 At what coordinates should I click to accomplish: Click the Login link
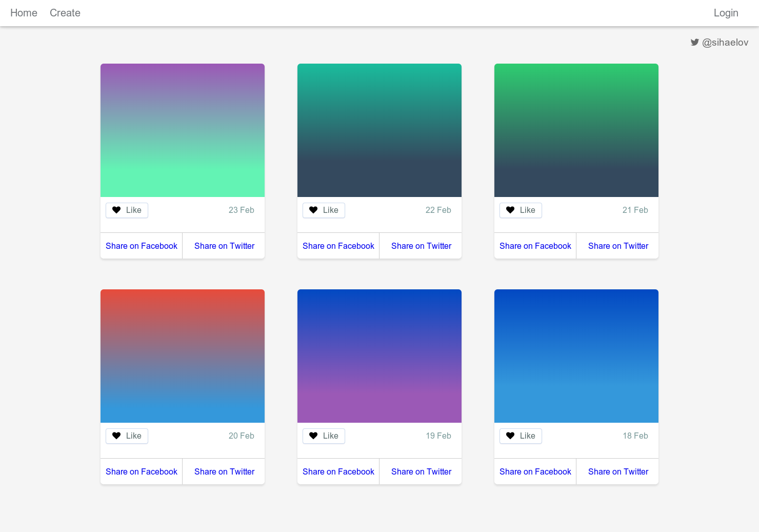(726, 13)
